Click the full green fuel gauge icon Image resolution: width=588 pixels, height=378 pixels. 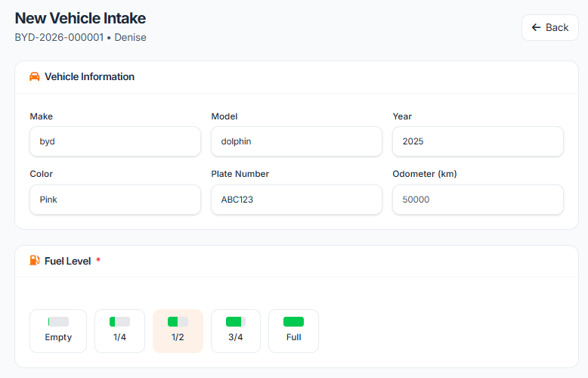coord(293,322)
